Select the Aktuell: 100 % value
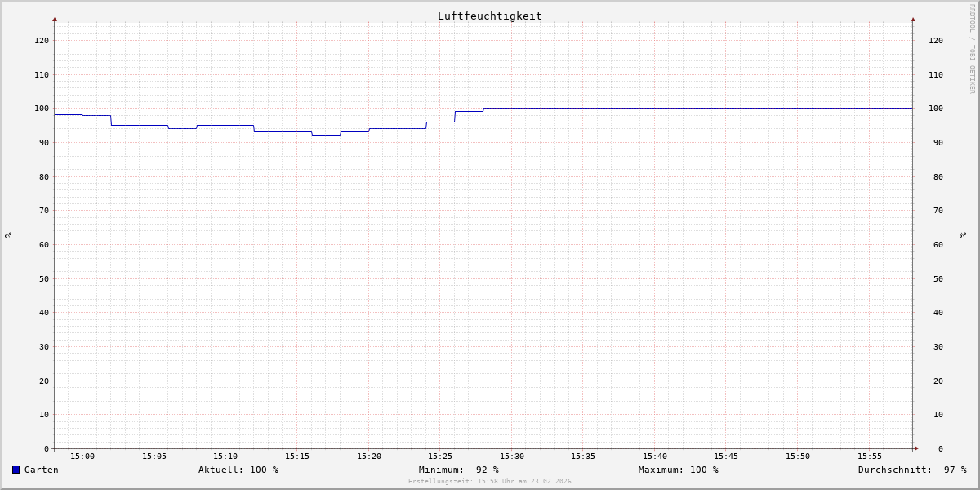980x490 pixels. pyautogui.click(x=238, y=470)
